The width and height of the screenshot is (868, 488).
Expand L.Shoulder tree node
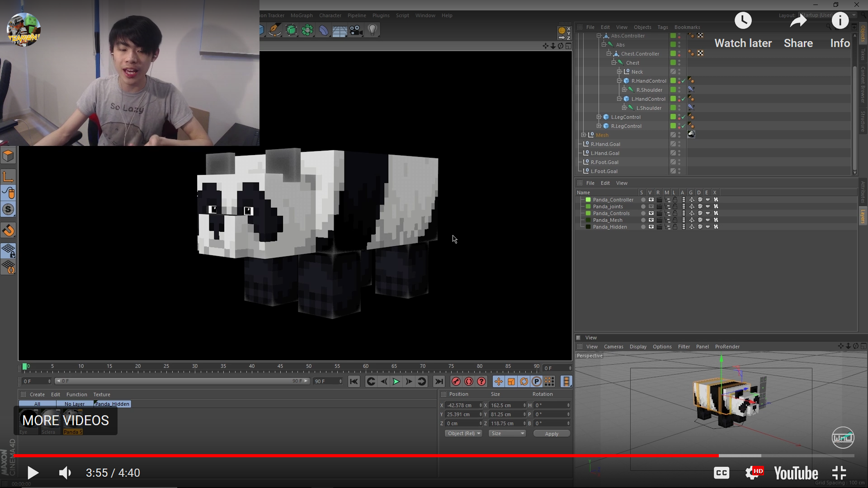tap(624, 108)
